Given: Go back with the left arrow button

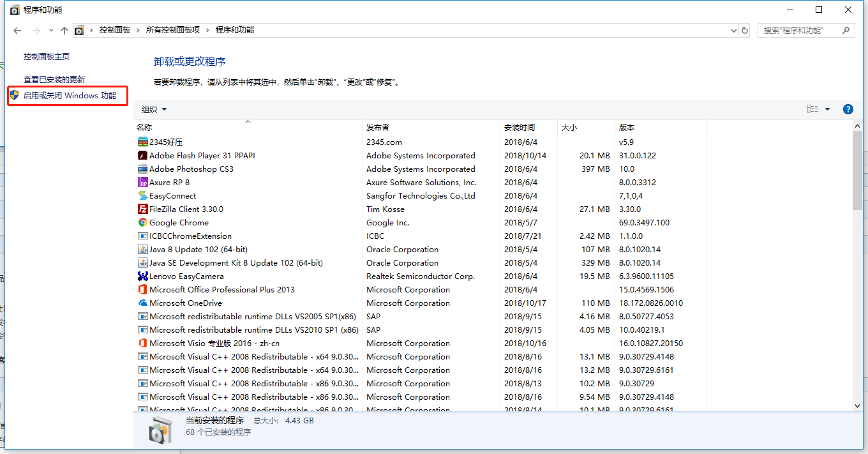Looking at the screenshot, I should click(x=17, y=31).
